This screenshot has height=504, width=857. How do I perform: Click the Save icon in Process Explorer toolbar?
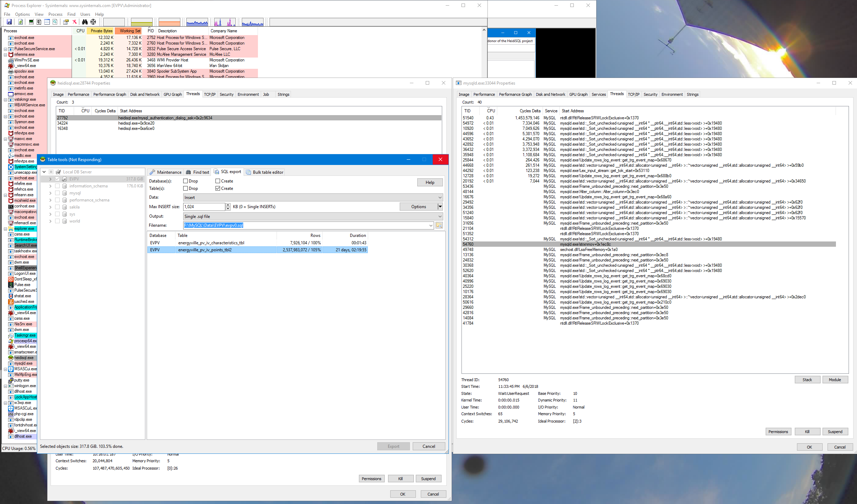[9, 22]
